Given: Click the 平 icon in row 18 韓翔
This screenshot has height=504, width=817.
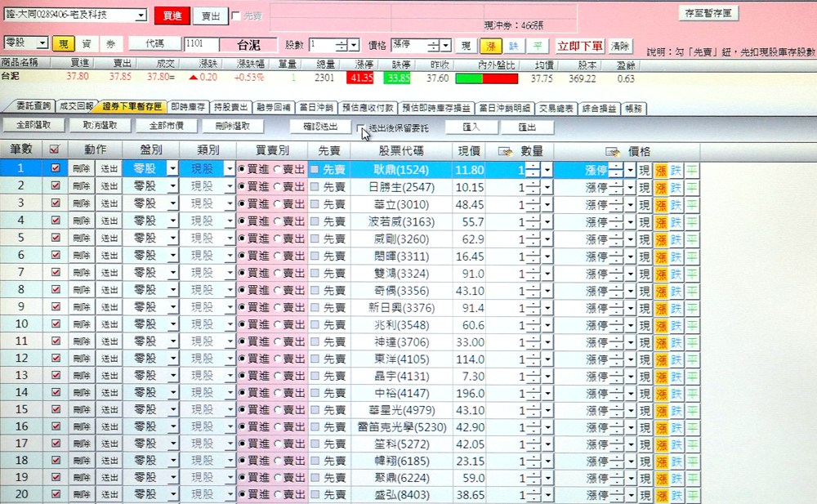Looking at the screenshot, I should coord(691,462).
